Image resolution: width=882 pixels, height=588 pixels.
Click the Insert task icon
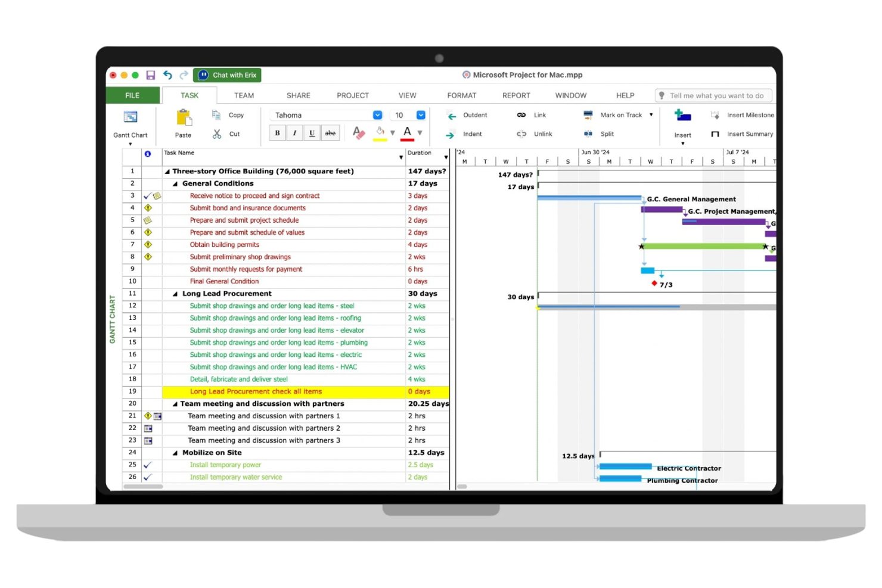click(682, 116)
